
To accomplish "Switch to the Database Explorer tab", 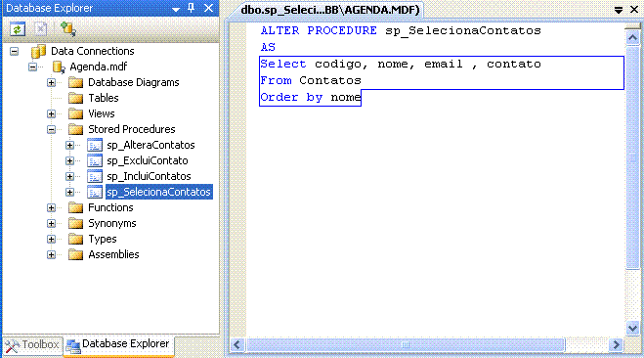I will click(118, 344).
